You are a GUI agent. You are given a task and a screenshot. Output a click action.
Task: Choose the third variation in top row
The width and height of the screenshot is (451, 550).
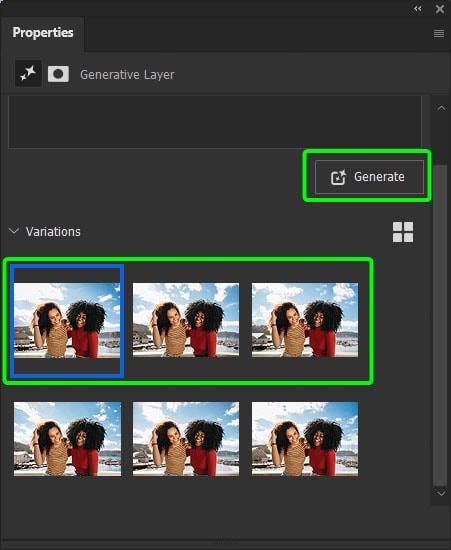(x=305, y=320)
